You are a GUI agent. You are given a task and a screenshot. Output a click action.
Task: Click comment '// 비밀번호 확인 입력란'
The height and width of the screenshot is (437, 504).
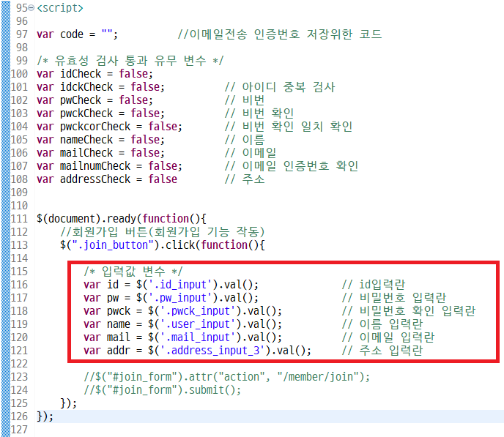point(409,310)
